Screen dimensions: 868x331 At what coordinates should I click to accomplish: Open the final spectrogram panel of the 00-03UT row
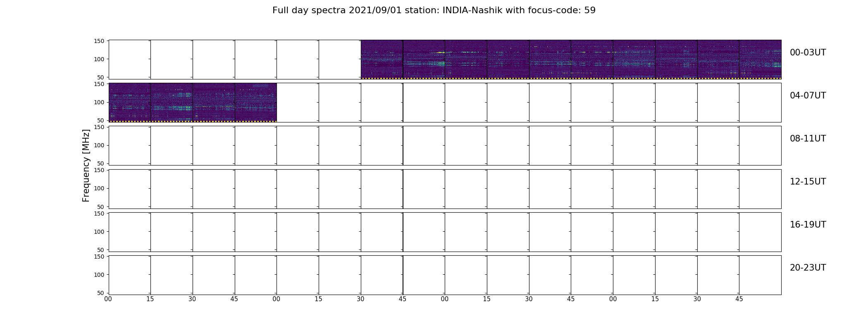(760, 59)
